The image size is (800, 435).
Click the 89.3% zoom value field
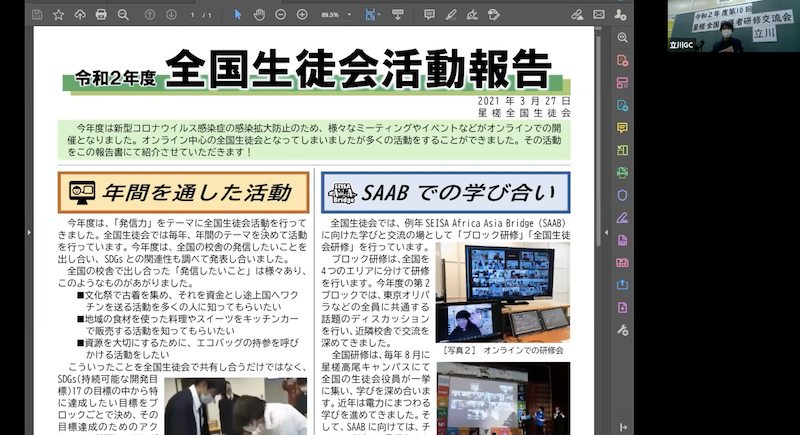coord(330,15)
